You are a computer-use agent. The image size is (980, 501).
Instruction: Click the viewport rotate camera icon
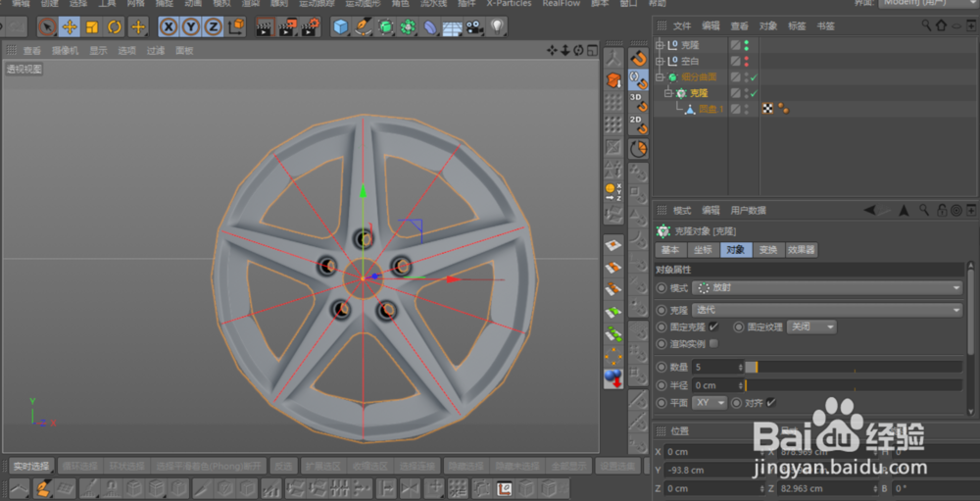pos(579,50)
